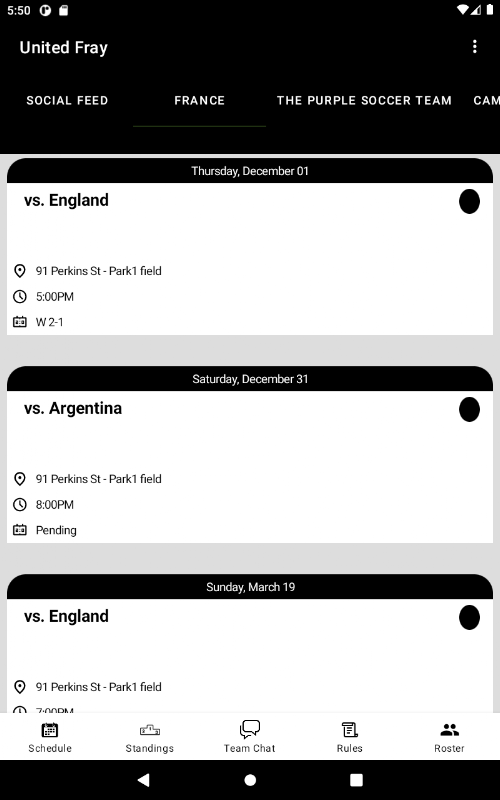Click the W 2-1 score result
The image size is (500, 800).
[49, 322]
